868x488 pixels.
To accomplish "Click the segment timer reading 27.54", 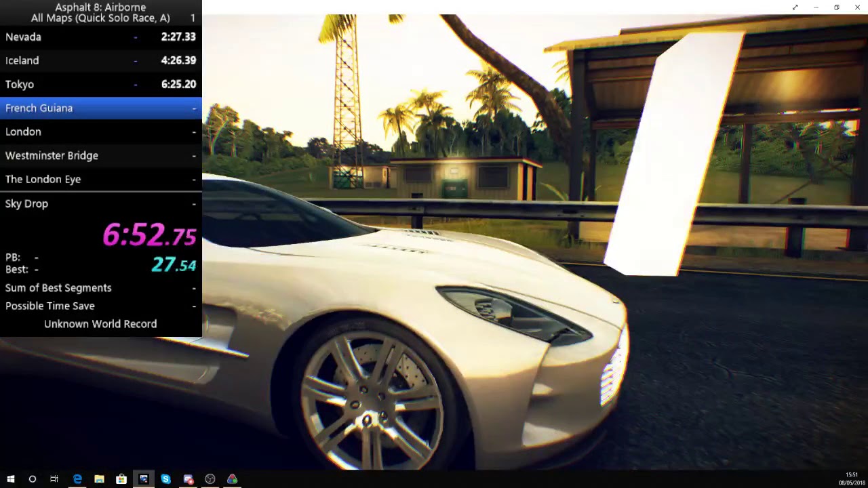I will (x=174, y=264).
